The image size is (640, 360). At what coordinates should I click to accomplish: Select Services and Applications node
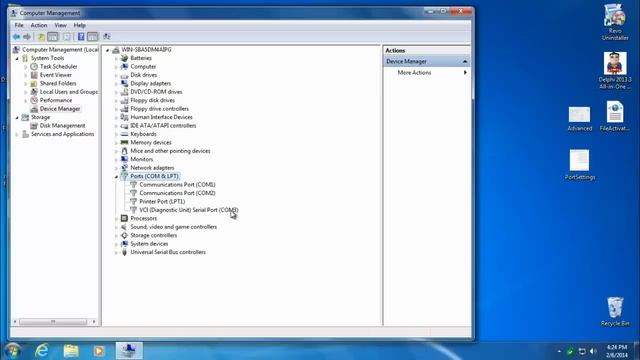(62, 134)
